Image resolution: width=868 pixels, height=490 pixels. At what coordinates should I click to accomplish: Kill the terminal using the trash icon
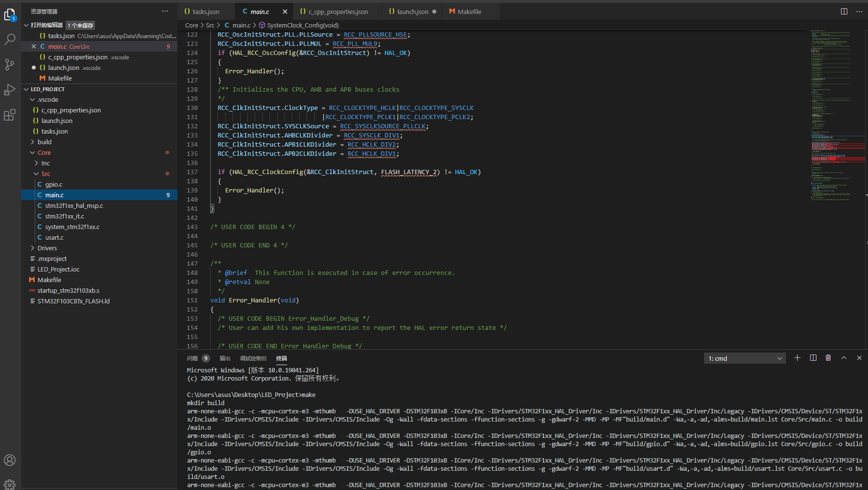point(828,358)
